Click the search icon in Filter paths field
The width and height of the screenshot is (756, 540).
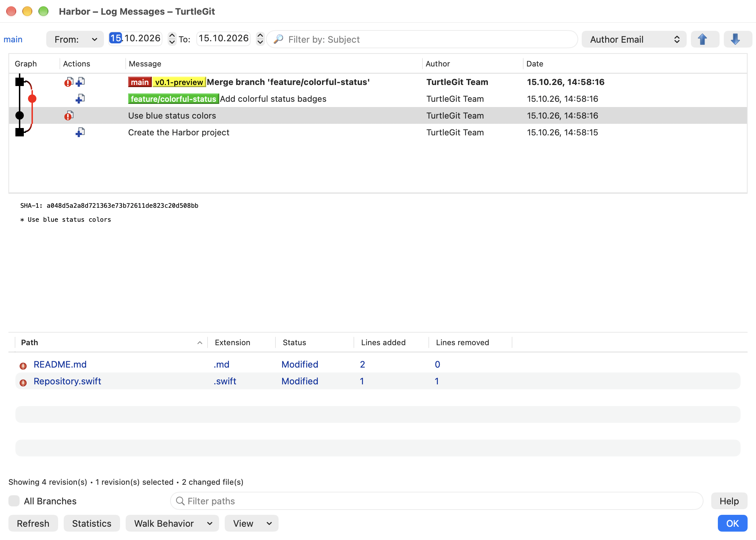[x=180, y=501]
